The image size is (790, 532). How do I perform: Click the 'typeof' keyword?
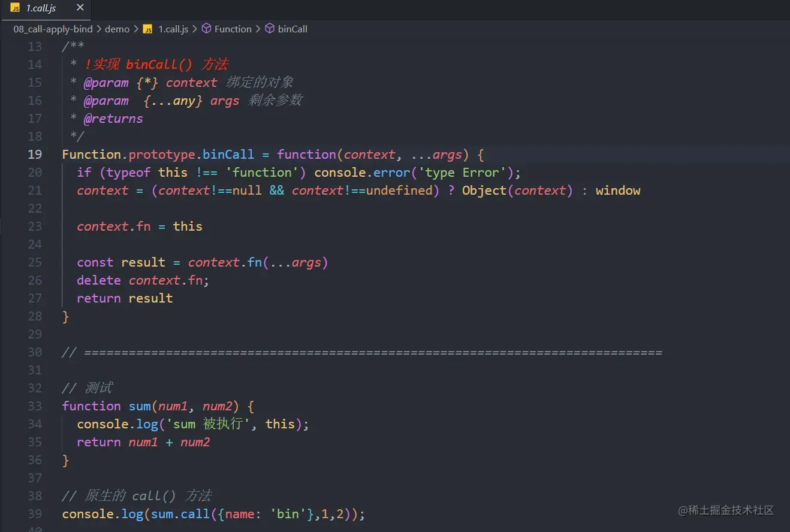129,173
